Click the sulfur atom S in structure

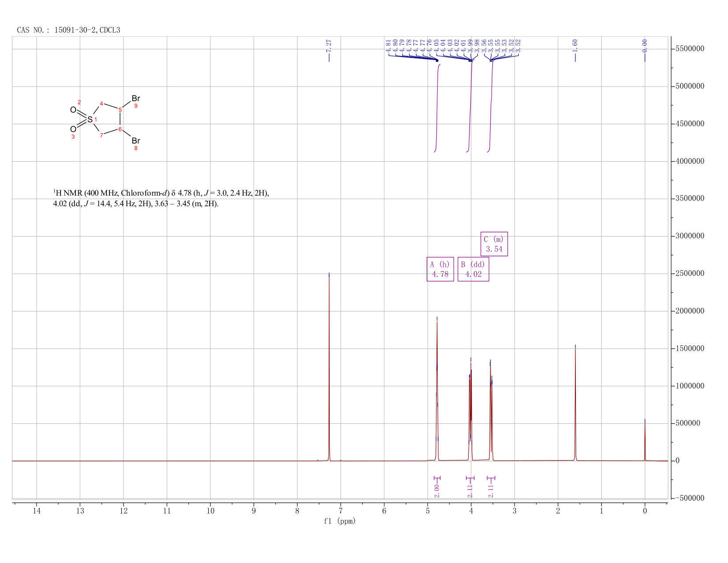90,120
